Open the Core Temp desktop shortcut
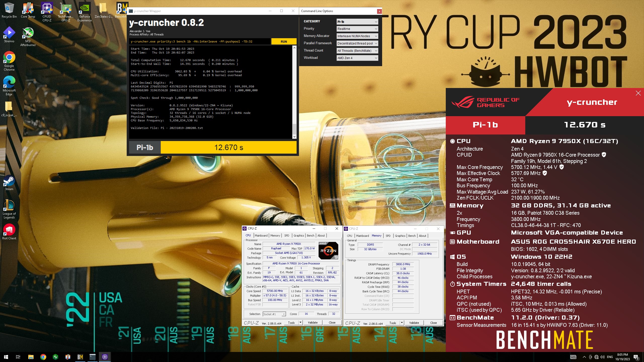This screenshot has height=362, width=644. (28, 11)
